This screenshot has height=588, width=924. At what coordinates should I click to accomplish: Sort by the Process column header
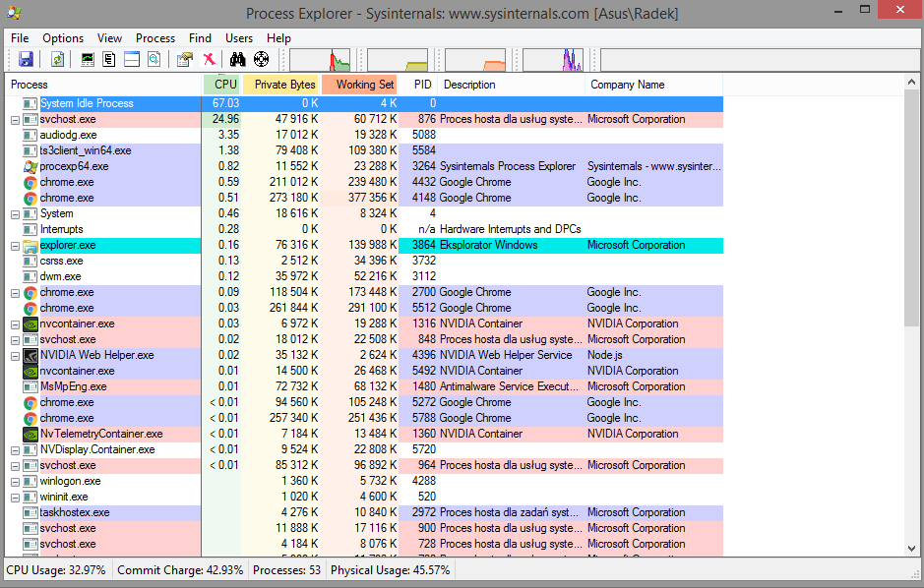[x=103, y=85]
